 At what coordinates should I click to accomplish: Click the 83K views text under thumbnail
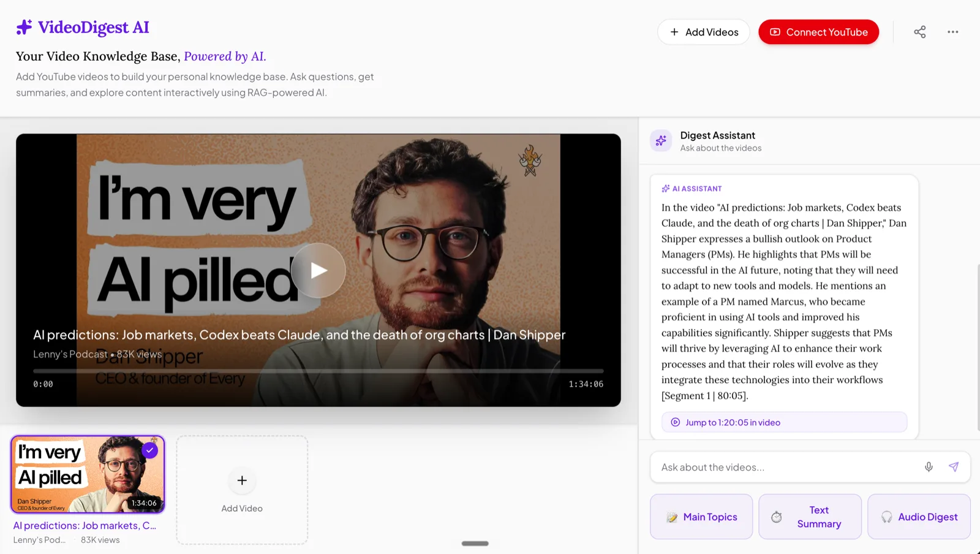click(x=100, y=540)
